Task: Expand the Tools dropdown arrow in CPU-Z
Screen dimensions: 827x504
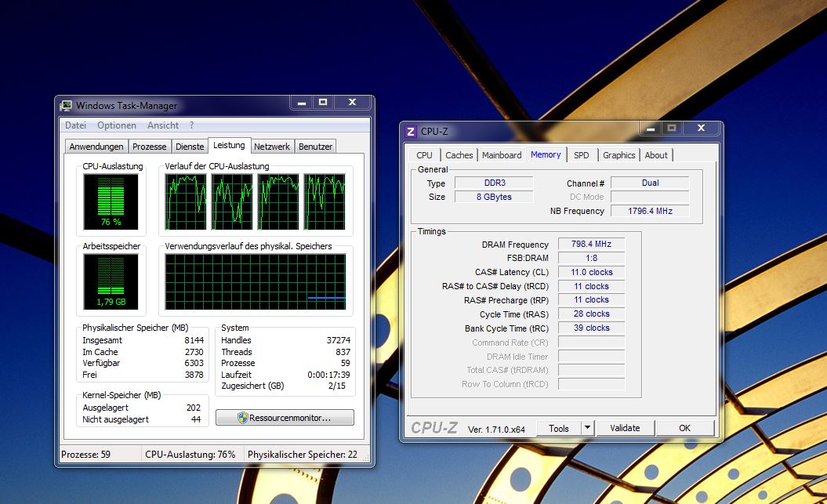Action: click(588, 428)
